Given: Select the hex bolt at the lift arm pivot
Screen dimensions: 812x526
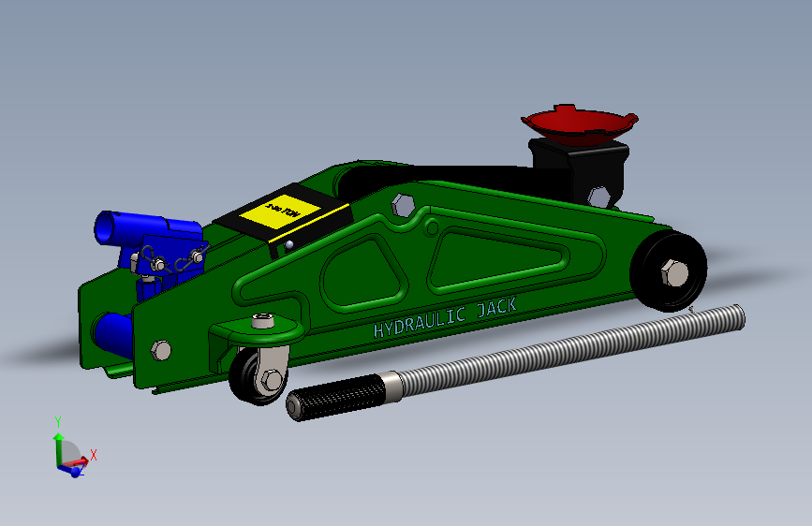Looking at the screenshot, I should [404, 206].
